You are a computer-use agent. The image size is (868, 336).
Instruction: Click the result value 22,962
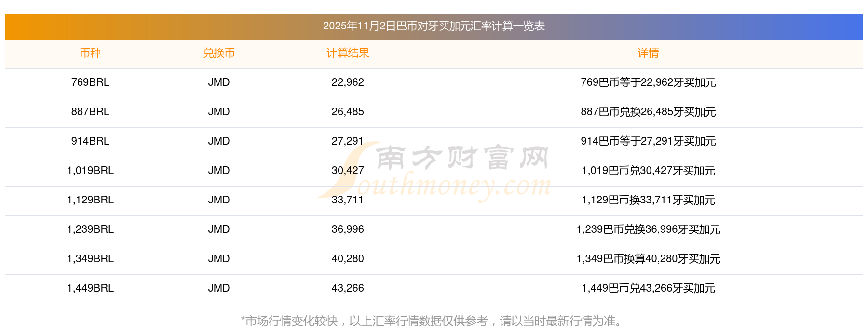point(348,82)
